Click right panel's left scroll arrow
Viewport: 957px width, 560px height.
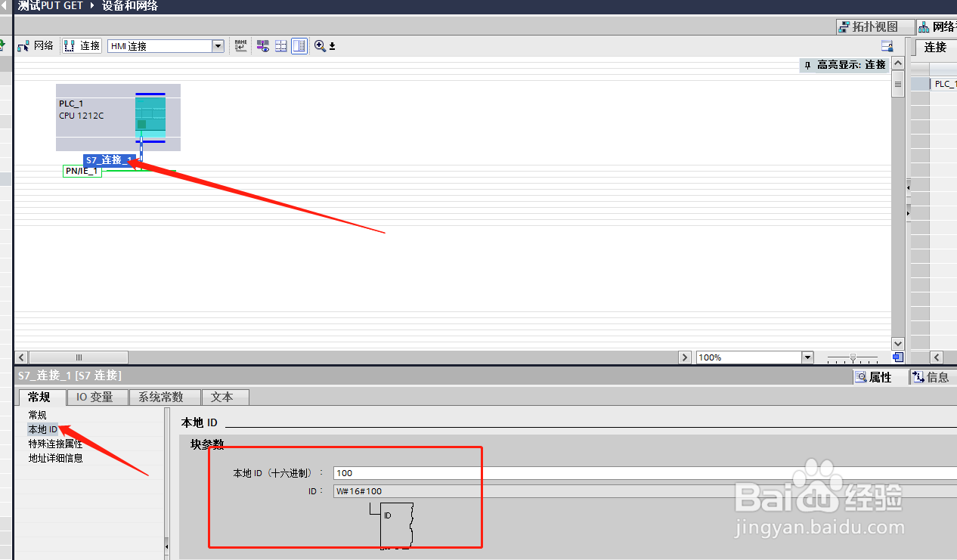[937, 357]
